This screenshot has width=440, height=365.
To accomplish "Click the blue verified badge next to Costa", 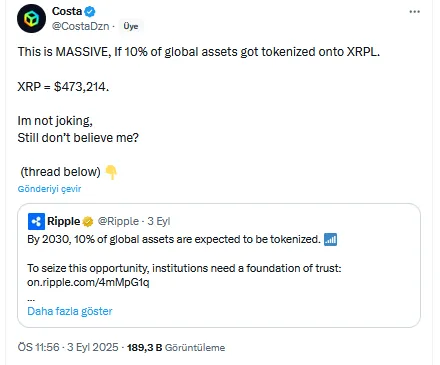I will (90, 12).
